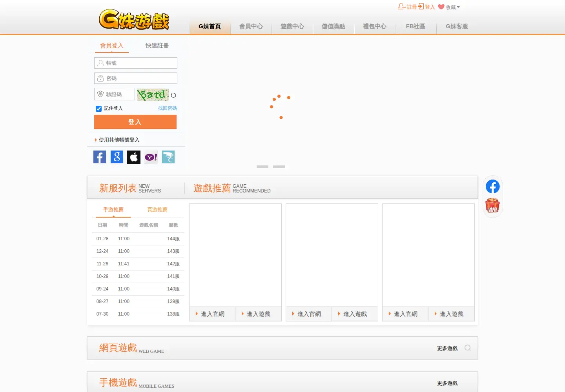The height and width of the screenshot is (392, 565).
Task: Select the 142服 server row
Action: pyautogui.click(x=138, y=264)
